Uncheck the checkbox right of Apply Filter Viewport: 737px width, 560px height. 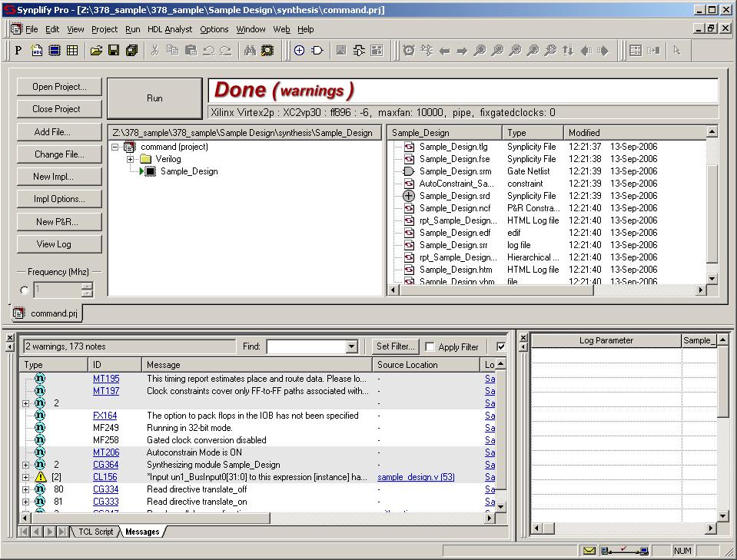coord(501,346)
